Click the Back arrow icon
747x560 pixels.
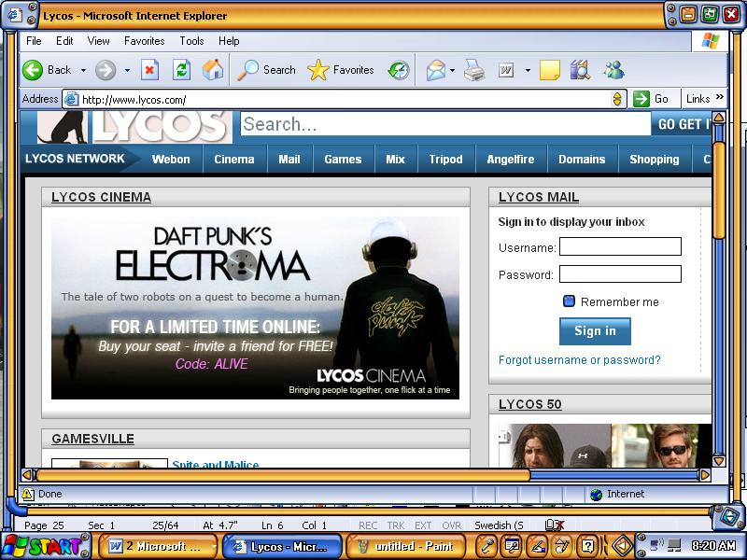click(33, 70)
